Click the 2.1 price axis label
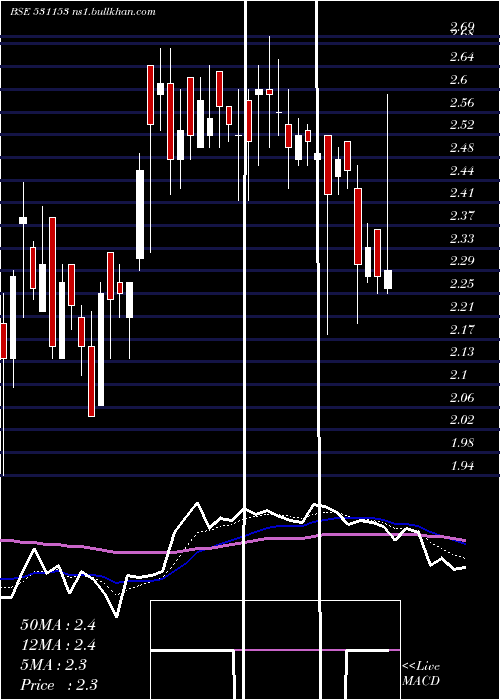This screenshot has width=500, height=700. pyautogui.click(x=458, y=375)
